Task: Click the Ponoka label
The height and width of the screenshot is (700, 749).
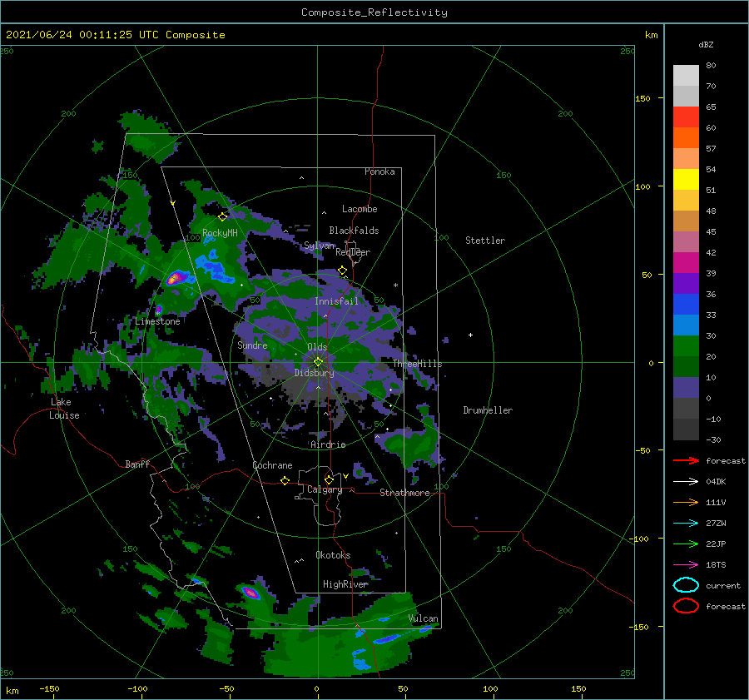Action: click(379, 171)
